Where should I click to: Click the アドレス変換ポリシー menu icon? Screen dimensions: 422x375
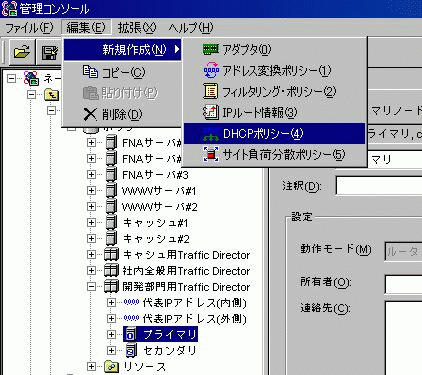211,70
